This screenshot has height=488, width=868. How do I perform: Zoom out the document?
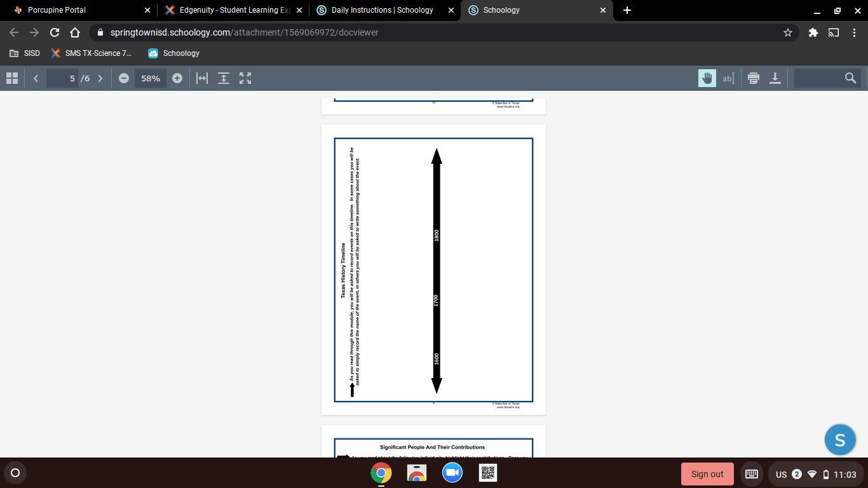click(124, 78)
